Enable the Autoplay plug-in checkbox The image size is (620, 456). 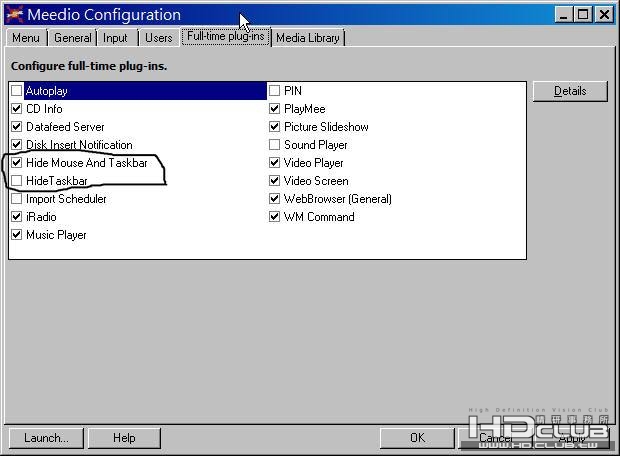[x=17, y=91]
